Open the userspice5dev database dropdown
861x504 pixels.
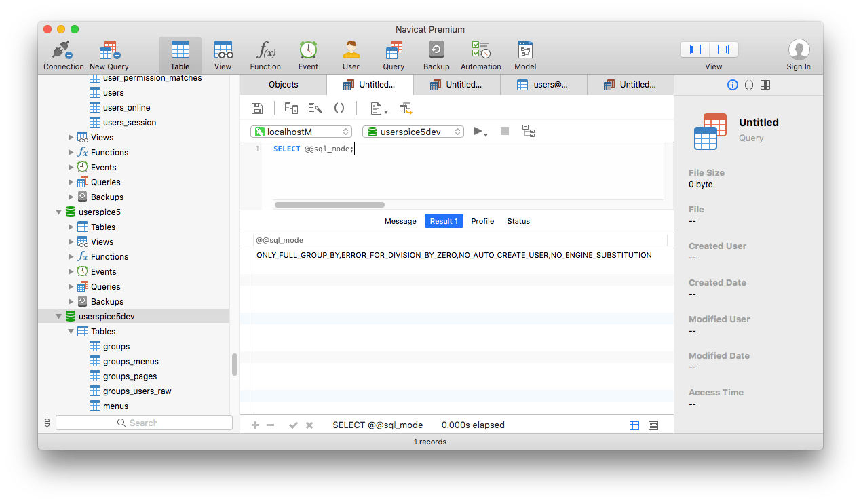pos(413,132)
